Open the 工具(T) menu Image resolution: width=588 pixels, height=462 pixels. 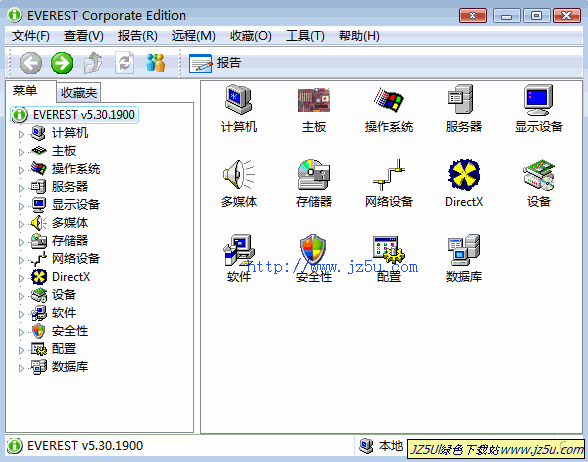[305, 36]
